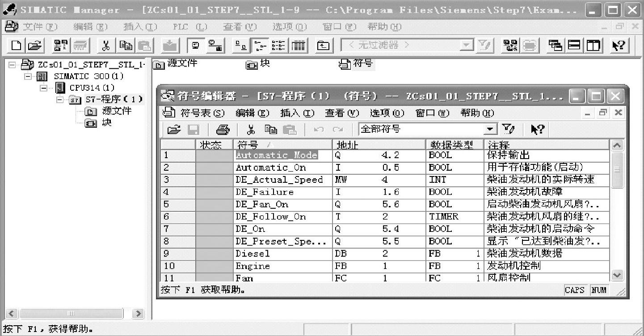This screenshot has width=644, height=336.
Task: Click the Open project folder icon in SIMATIC Manager toolbar
Action: pos(34,45)
